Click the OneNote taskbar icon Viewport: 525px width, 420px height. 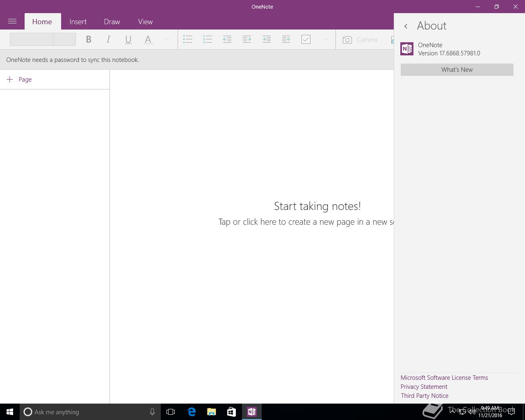252,412
